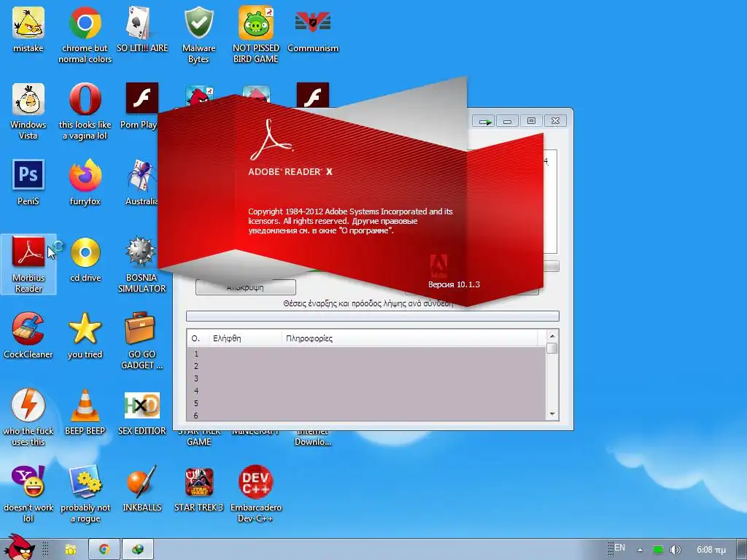Click the 'Ο.' column header in list

(198, 338)
